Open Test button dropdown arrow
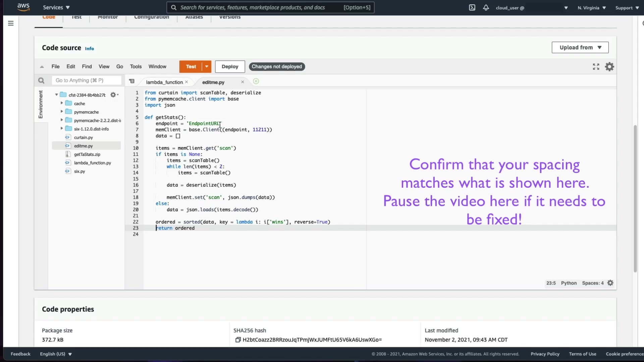Image resolution: width=644 pixels, height=362 pixels. pos(207,67)
